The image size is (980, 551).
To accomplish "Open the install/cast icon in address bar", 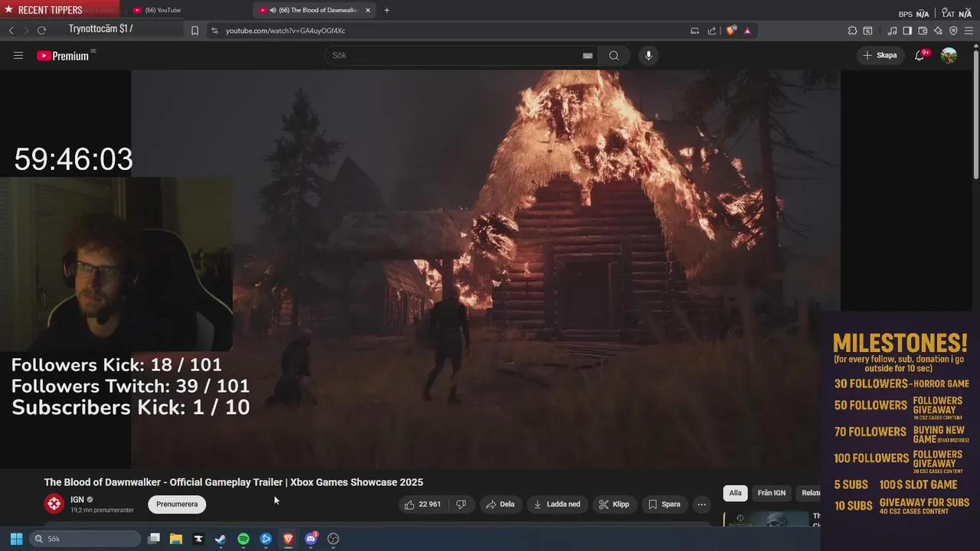I will [x=694, y=31].
